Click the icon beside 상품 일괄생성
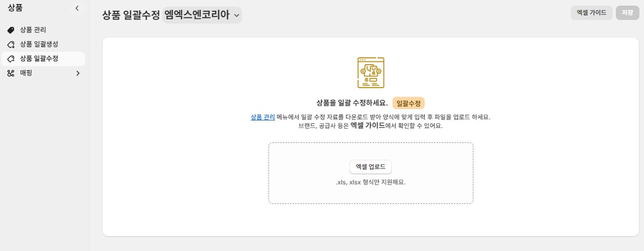 point(11,45)
